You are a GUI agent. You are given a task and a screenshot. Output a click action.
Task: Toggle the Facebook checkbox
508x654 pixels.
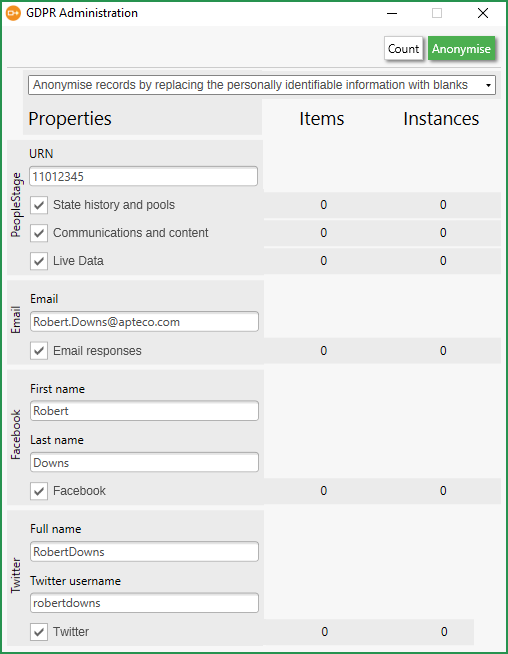click(x=39, y=491)
